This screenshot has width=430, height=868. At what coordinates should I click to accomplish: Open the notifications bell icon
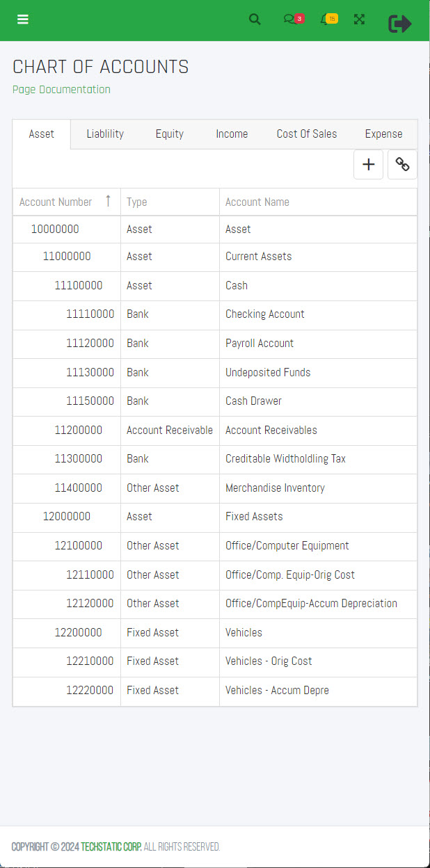[325, 20]
